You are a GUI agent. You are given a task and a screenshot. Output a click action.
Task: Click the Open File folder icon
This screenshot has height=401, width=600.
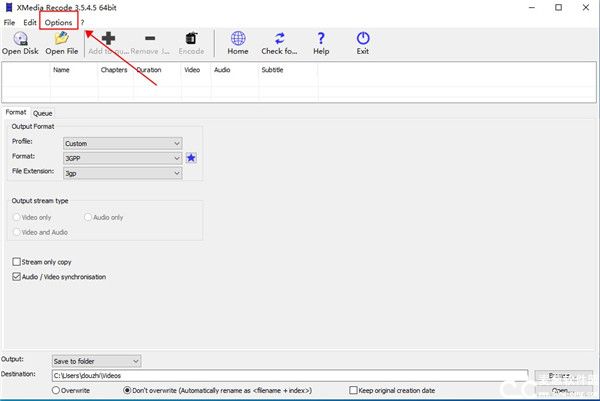tap(62, 38)
